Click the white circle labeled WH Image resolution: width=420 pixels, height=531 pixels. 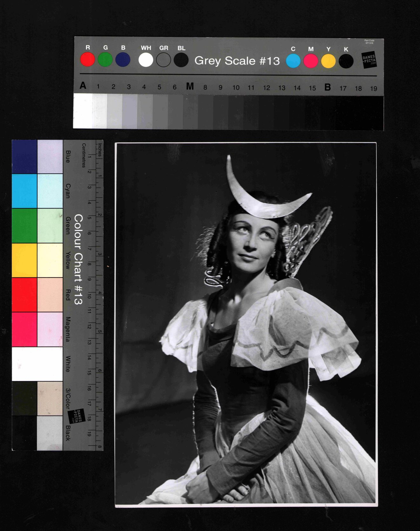pos(146,60)
